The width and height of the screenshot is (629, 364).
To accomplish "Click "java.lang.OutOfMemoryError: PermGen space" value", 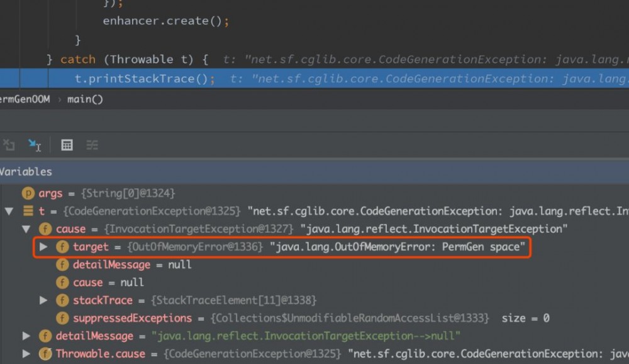I will [397, 246].
